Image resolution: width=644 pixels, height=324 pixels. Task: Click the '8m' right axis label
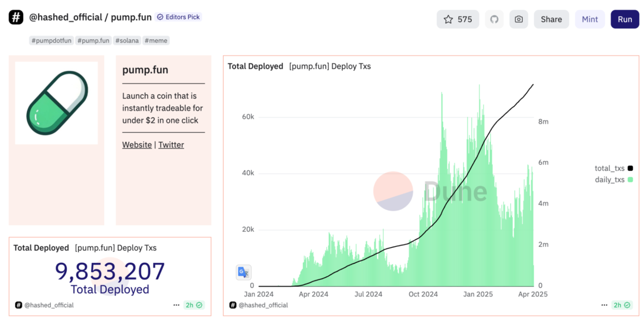(543, 122)
